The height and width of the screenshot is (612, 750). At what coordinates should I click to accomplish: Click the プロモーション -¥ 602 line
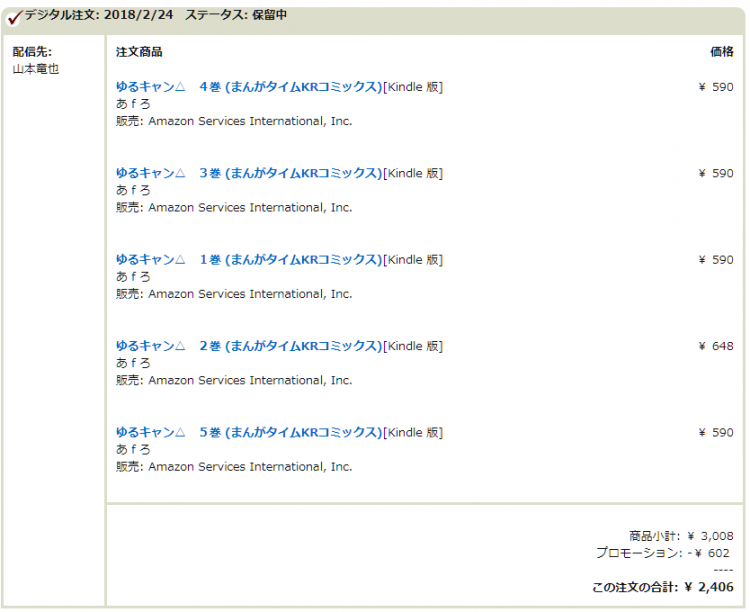pos(663,553)
